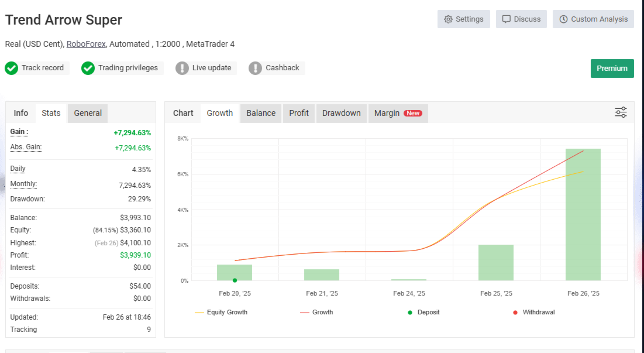Click the gear icon in Settings
Screen dimensions: 644x353
[x=448, y=19]
